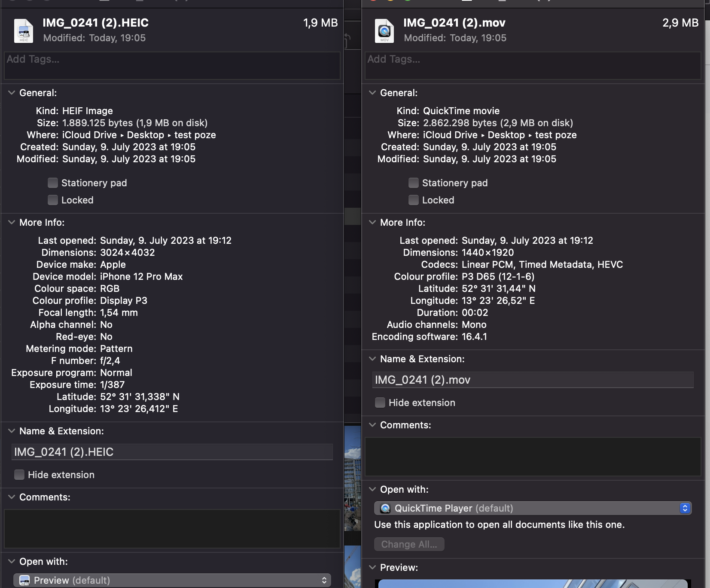Click the Audio channels value Mono
The image size is (710, 588).
coord(474,324)
